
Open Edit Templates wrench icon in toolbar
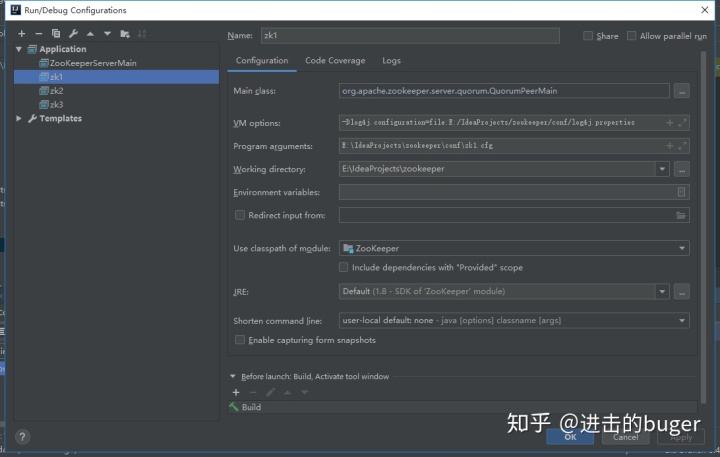tap(73, 34)
